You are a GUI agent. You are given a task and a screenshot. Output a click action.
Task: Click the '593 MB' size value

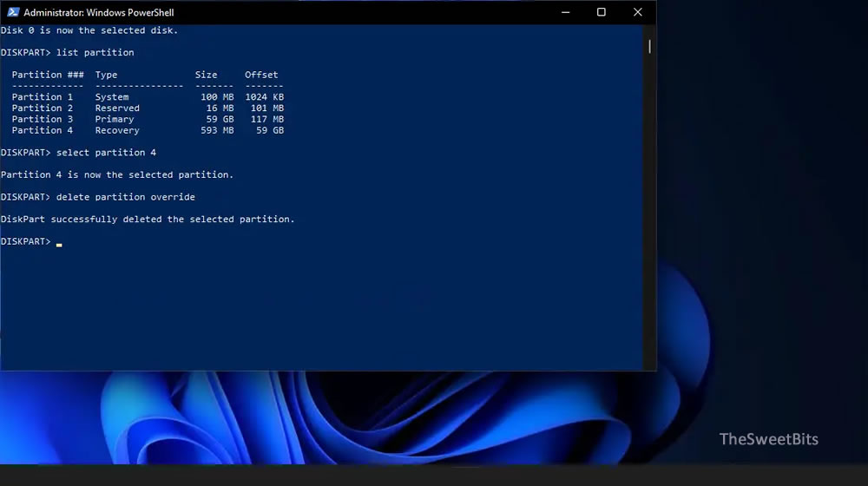217,130
